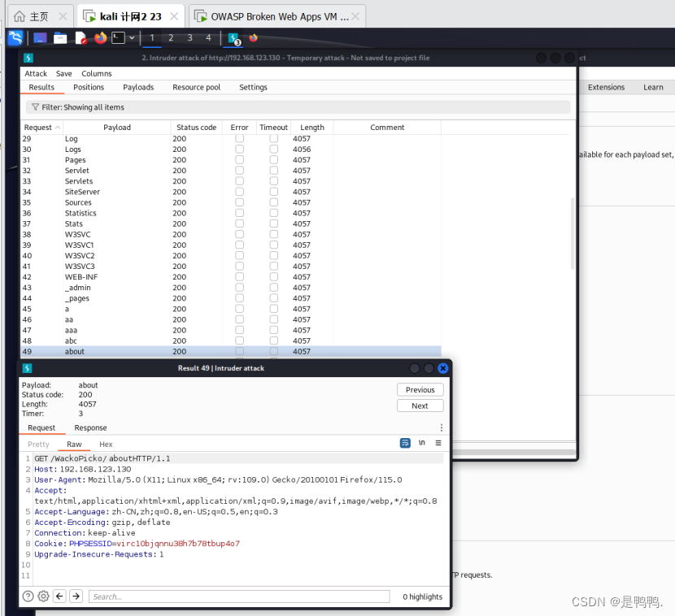Switch to Pretty view

(38, 445)
